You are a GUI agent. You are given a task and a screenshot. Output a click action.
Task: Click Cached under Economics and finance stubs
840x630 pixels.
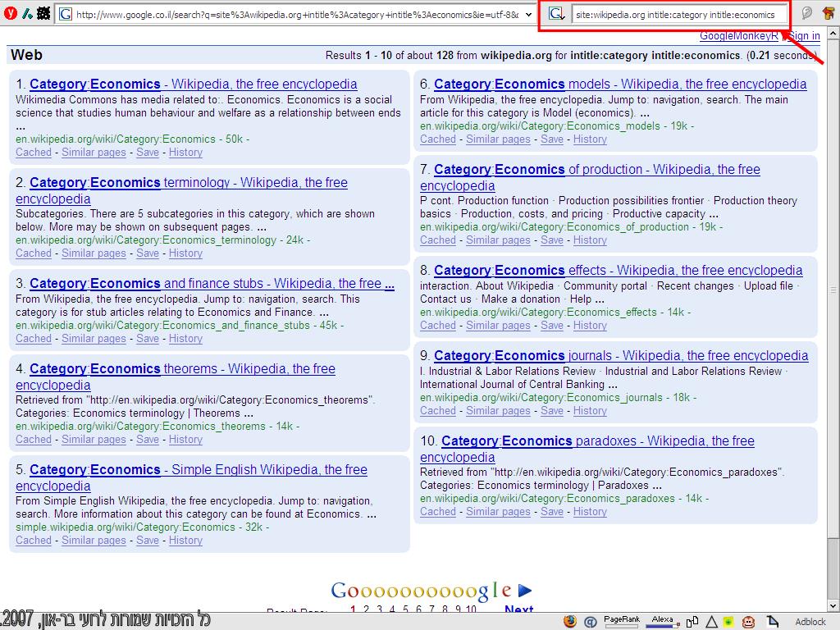[x=34, y=339]
